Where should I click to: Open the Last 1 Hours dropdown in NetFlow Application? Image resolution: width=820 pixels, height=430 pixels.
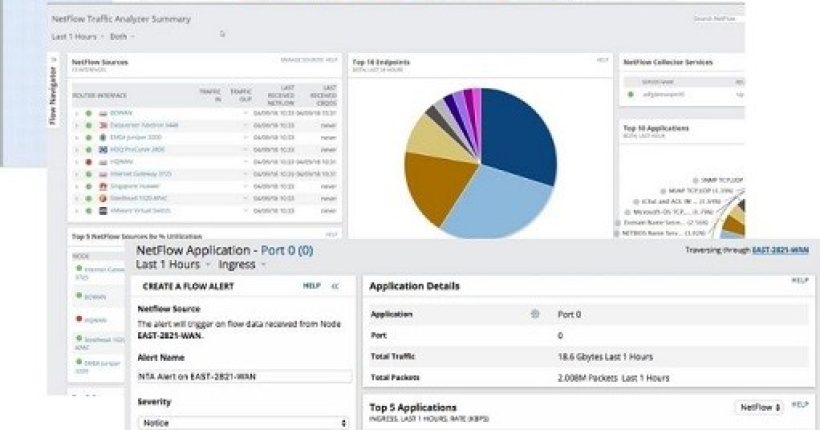[x=173, y=265]
